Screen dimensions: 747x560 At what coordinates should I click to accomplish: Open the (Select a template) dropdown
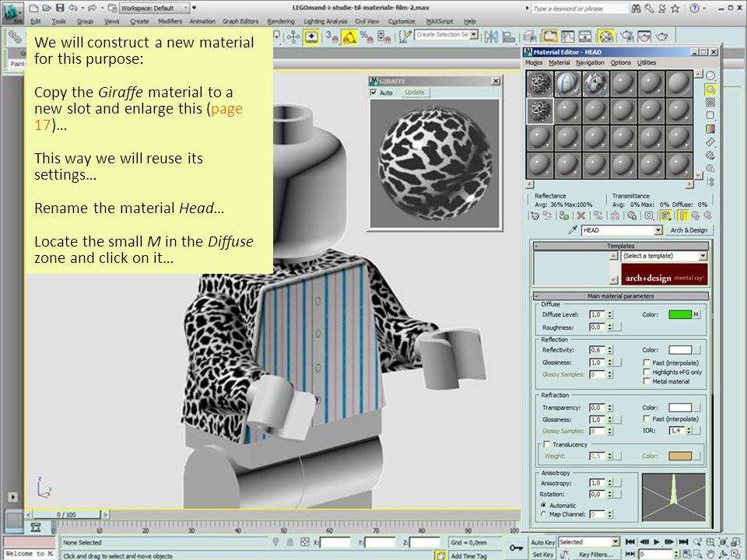coord(664,256)
